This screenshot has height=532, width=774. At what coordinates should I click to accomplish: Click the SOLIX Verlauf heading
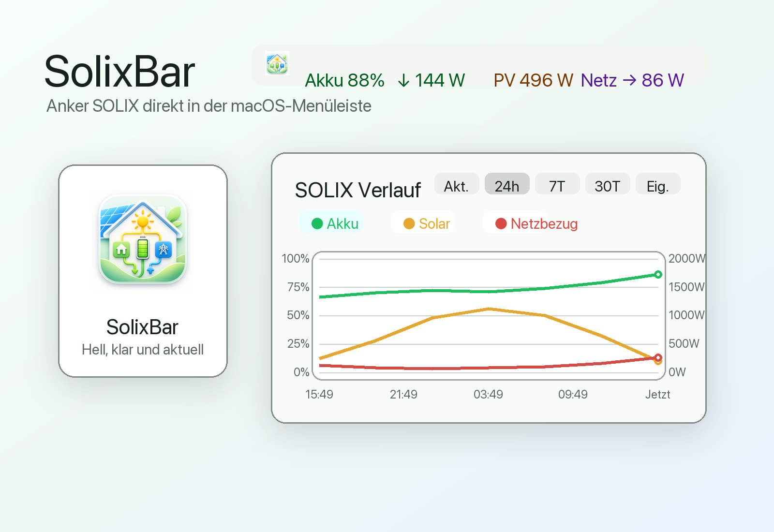pyautogui.click(x=358, y=190)
